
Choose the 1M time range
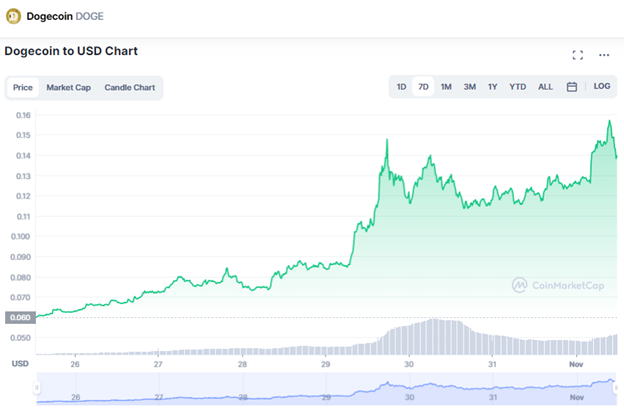pyautogui.click(x=446, y=87)
